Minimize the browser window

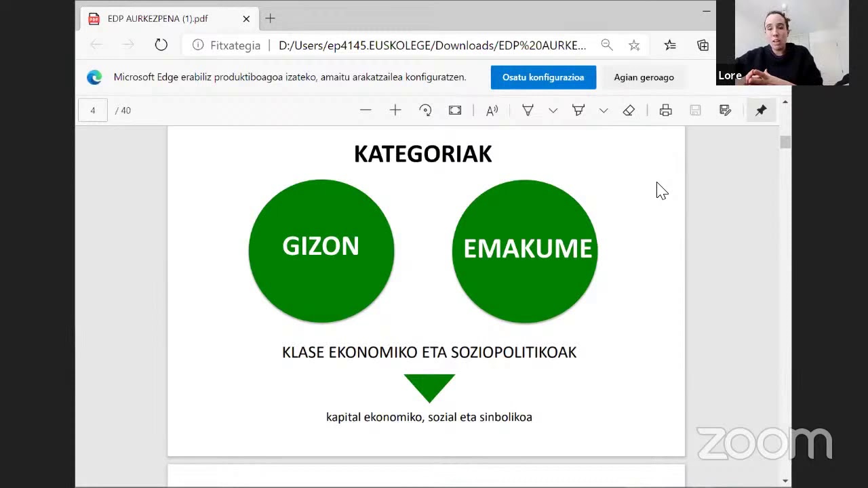(x=706, y=11)
